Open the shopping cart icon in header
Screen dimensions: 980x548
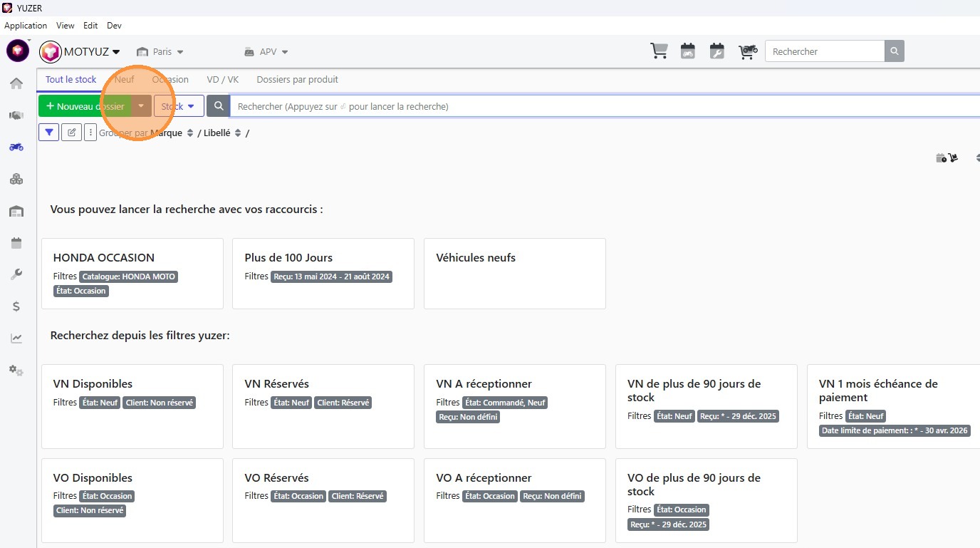[x=659, y=51]
